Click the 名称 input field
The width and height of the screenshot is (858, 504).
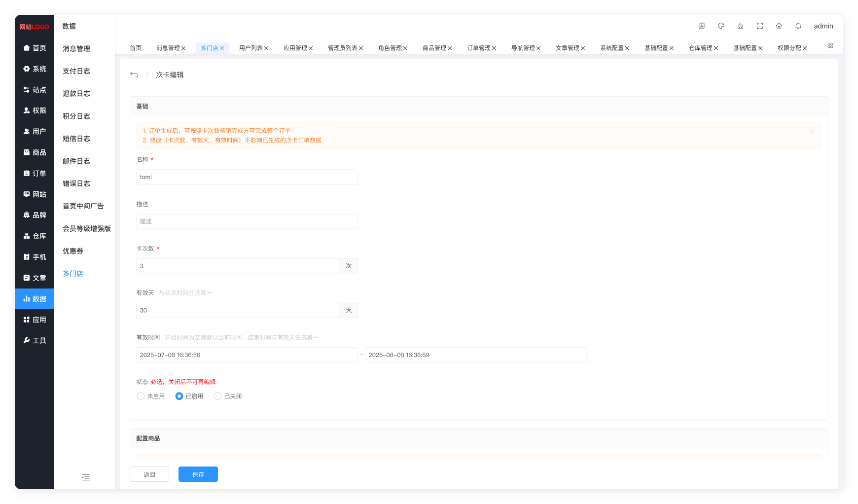(x=247, y=177)
